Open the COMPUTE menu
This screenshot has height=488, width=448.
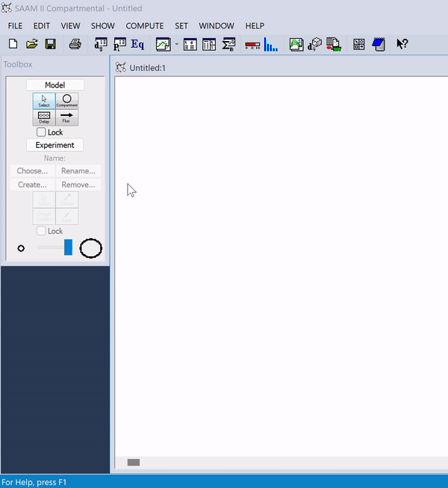click(x=144, y=26)
